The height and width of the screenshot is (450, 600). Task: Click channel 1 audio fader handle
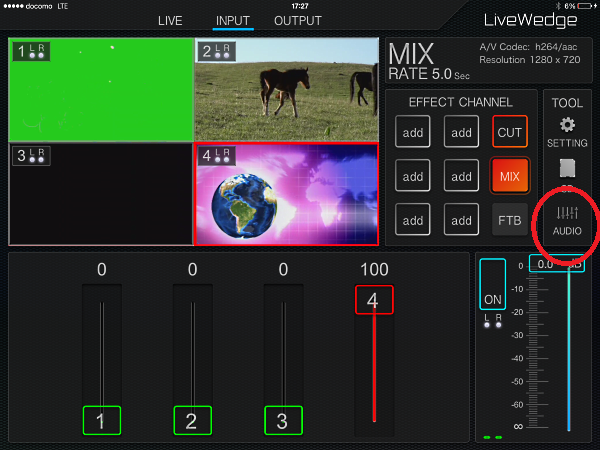pyautogui.click(x=101, y=421)
